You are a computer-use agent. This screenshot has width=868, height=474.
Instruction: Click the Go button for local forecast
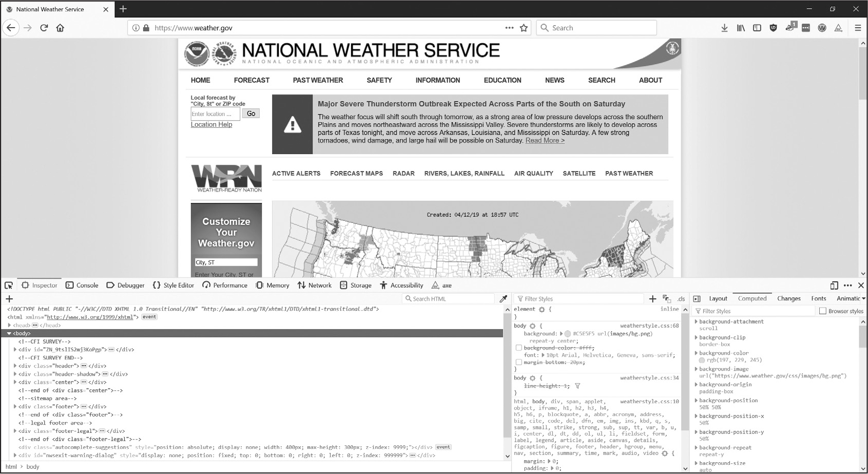point(251,113)
